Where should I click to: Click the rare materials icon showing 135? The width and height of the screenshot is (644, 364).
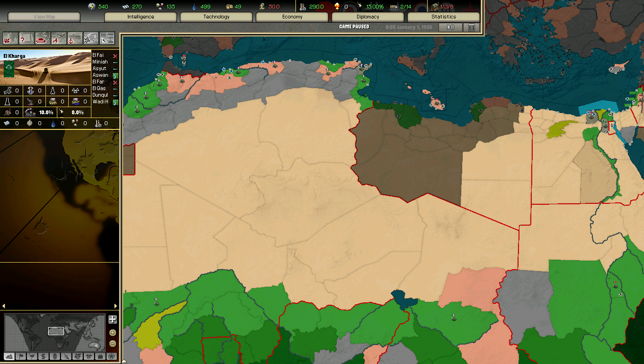click(x=159, y=7)
